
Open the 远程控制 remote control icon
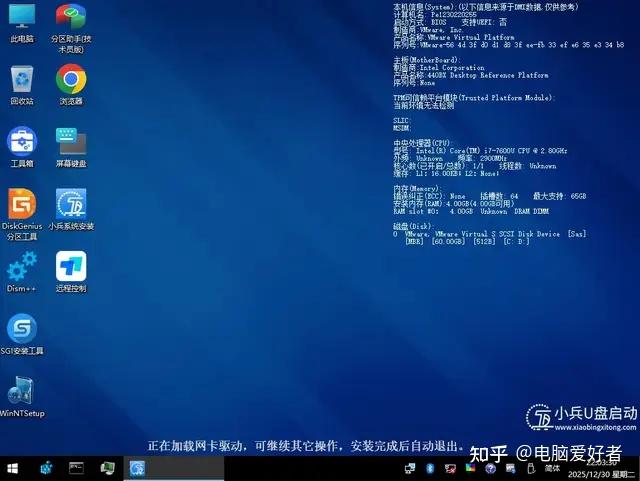[x=71, y=272]
